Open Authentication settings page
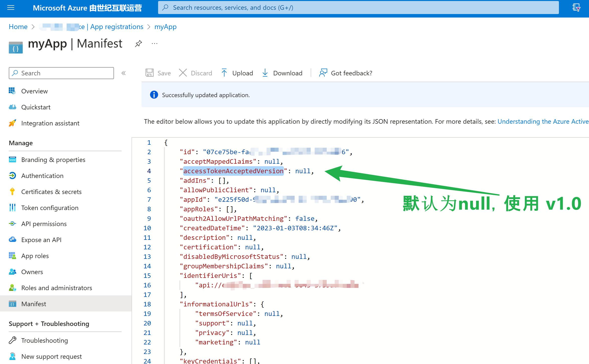Screen dimensions: 589x364 (42, 176)
